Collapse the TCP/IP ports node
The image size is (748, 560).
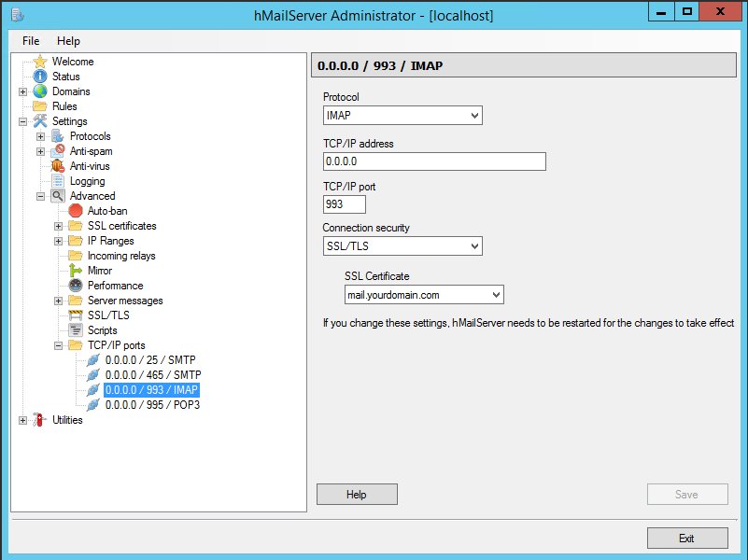(x=58, y=345)
